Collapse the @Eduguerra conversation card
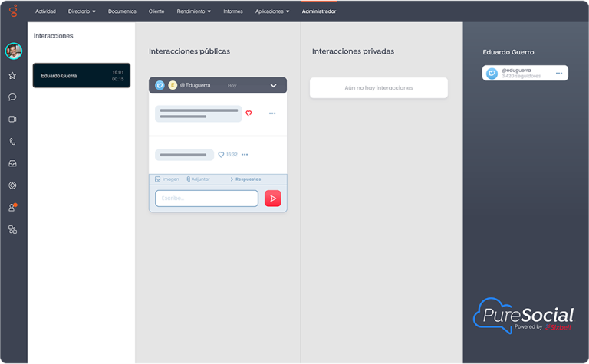Image resolution: width=589 pixels, height=364 pixels. click(x=274, y=86)
